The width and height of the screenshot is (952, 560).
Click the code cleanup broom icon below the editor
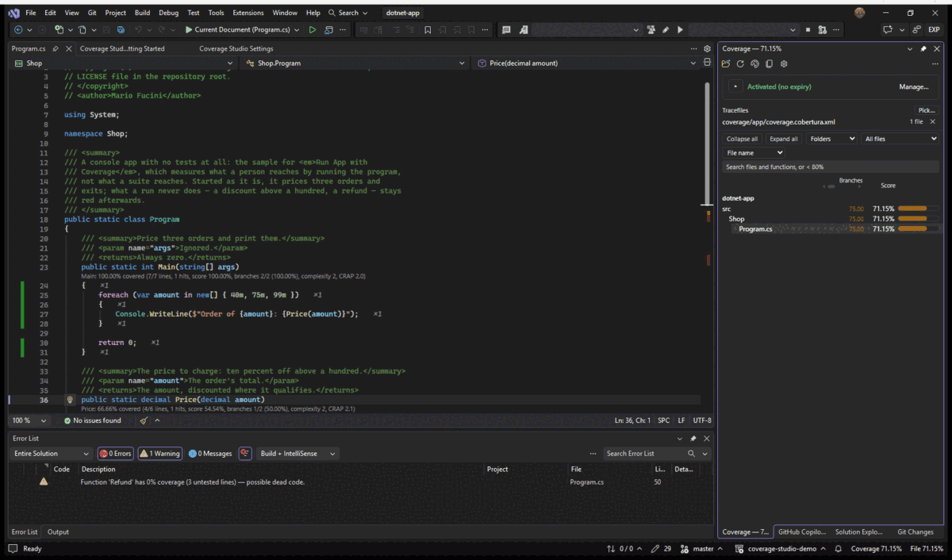(144, 420)
